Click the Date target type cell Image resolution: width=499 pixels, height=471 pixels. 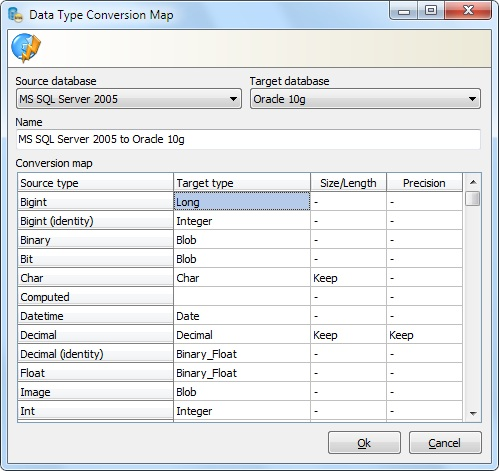click(242, 315)
